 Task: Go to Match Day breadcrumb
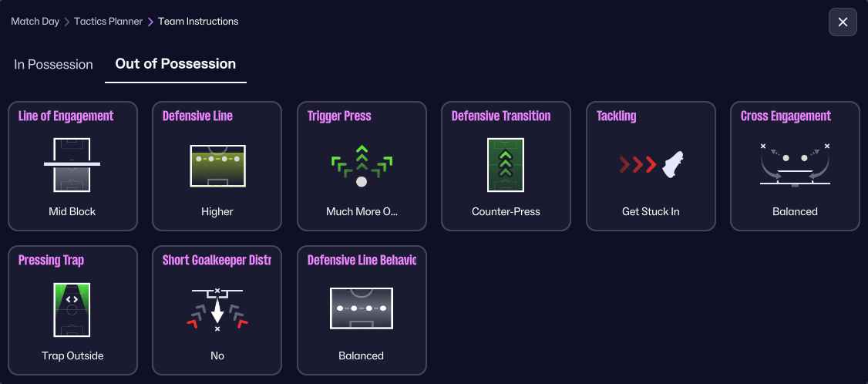tap(35, 22)
